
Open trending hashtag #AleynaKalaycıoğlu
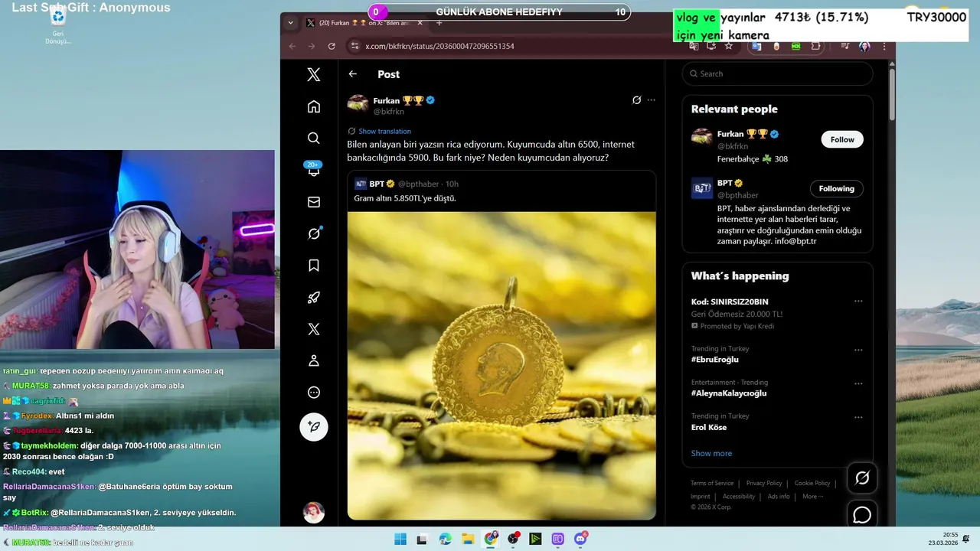(x=729, y=393)
